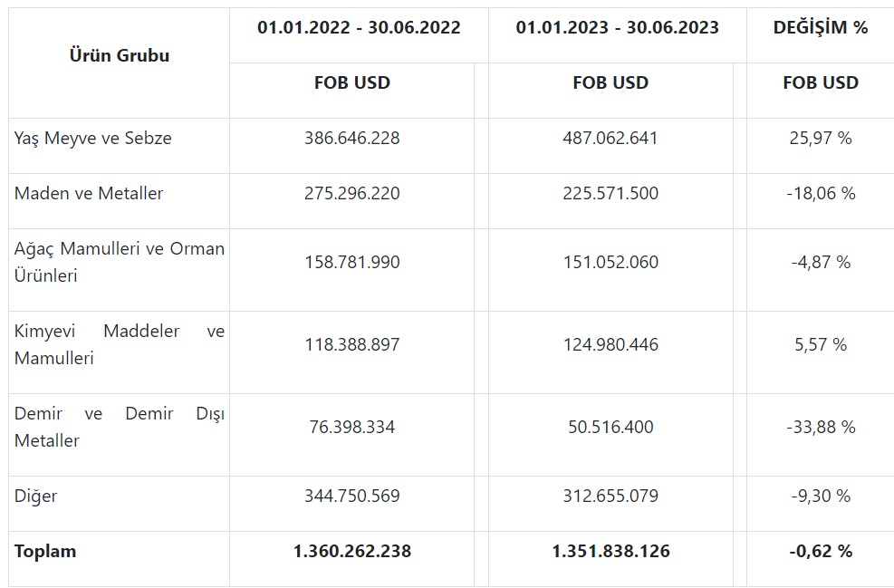Viewport: 894px width, 588px height.
Task: Select the 01.01.2022 - 30.06.2022 period header
Action: point(359,27)
